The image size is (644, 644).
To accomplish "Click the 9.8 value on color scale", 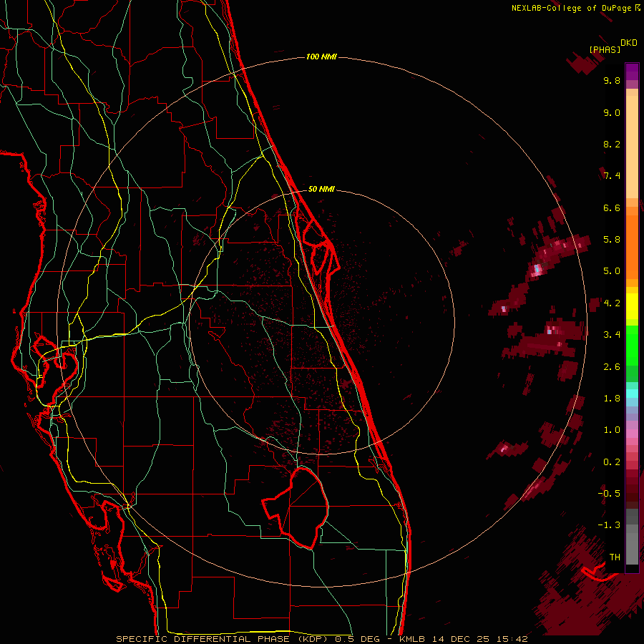I will (612, 81).
